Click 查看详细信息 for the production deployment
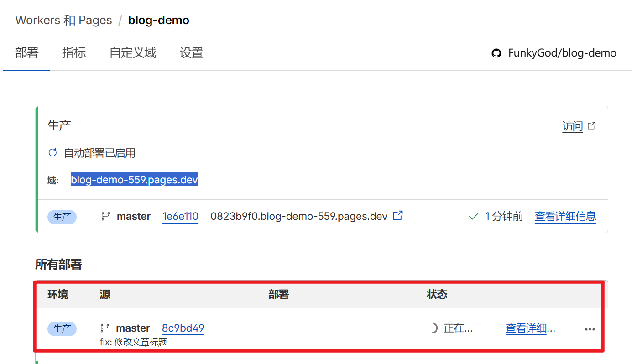 [565, 216]
